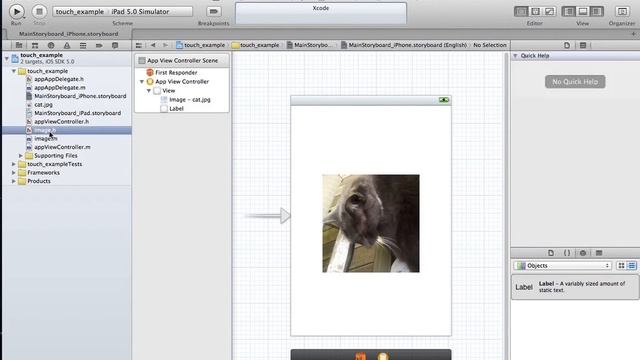This screenshot has width=640, height=360.
Task: Expand the Frameworks folder
Action: click(14, 173)
